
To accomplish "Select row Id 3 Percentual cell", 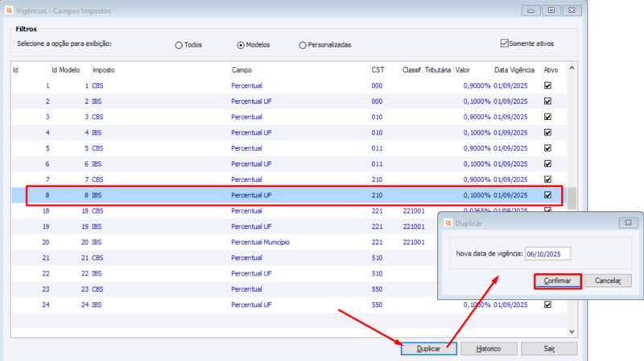I will pyautogui.click(x=246, y=117).
